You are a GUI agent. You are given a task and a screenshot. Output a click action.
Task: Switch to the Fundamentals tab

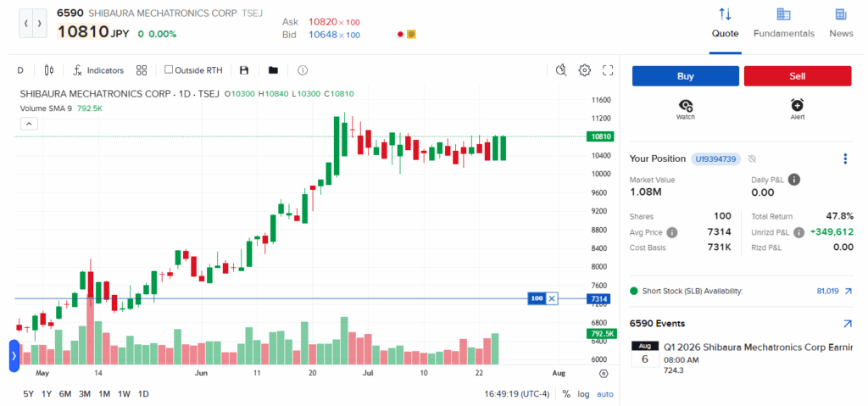[x=784, y=23]
